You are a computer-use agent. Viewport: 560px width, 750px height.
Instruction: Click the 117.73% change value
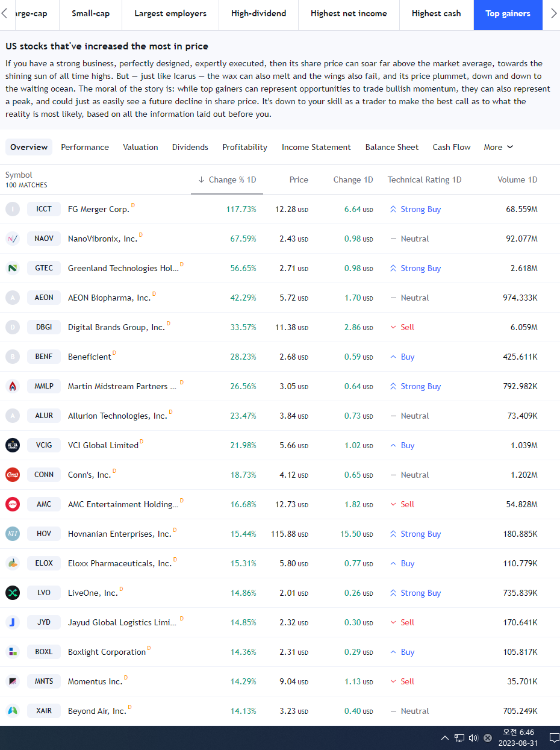coord(241,209)
